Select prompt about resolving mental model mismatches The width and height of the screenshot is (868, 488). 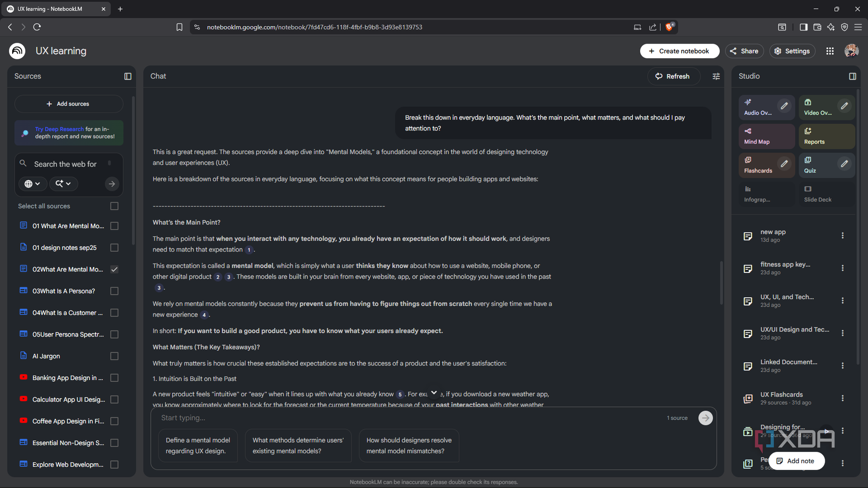click(x=409, y=445)
